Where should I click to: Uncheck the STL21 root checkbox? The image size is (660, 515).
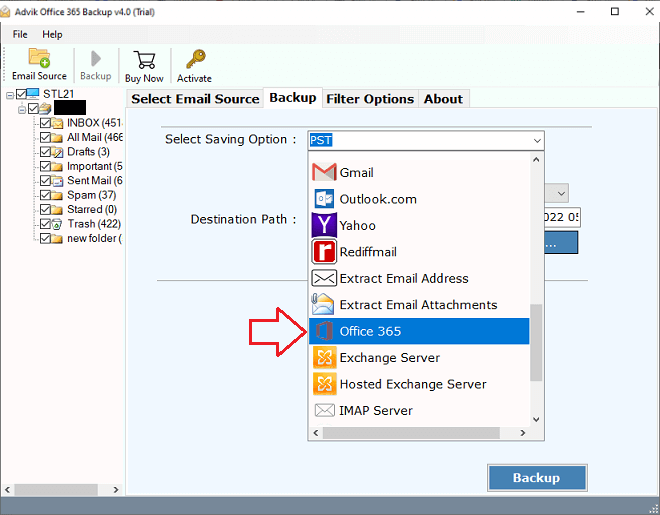(x=21, y=94)
